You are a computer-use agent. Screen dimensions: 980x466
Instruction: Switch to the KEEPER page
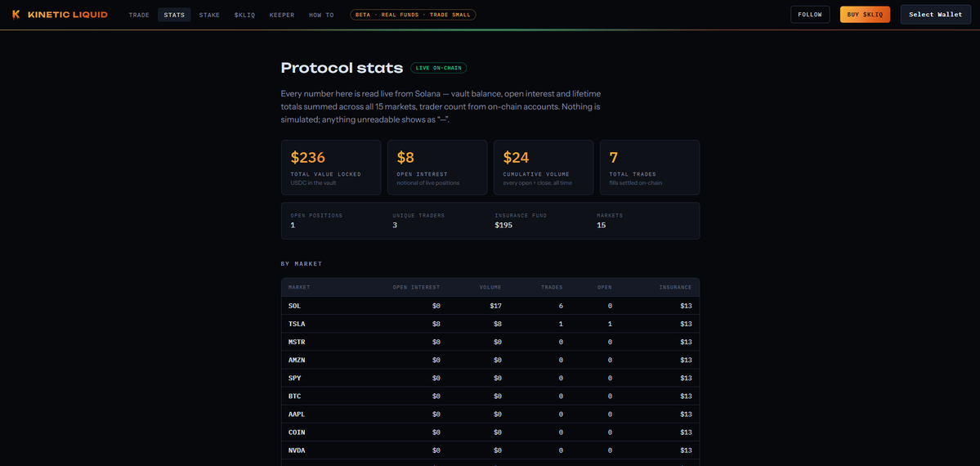[282, 15]
